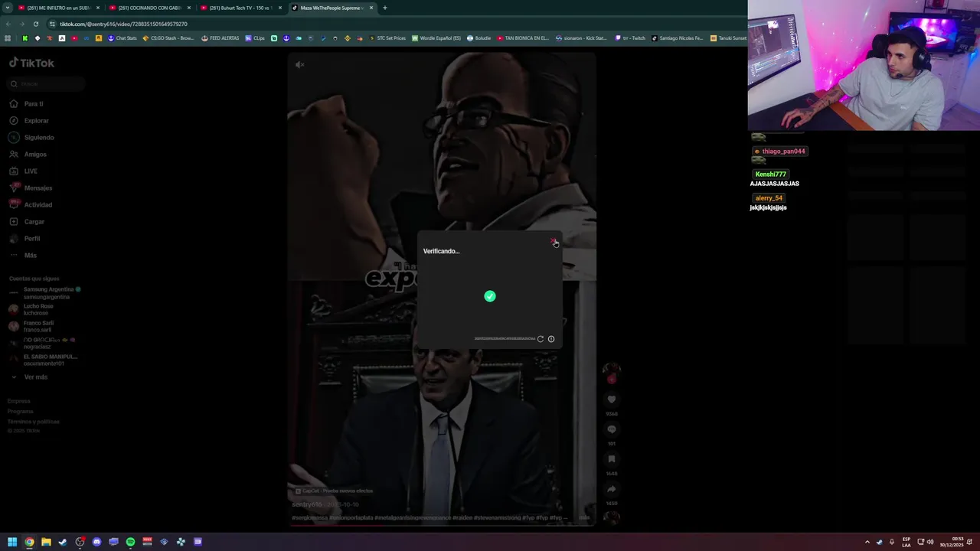The height and width of the screenshot is (551, 980).
Task: Open Mensajes inbox
Action: (x=38, y=187)
